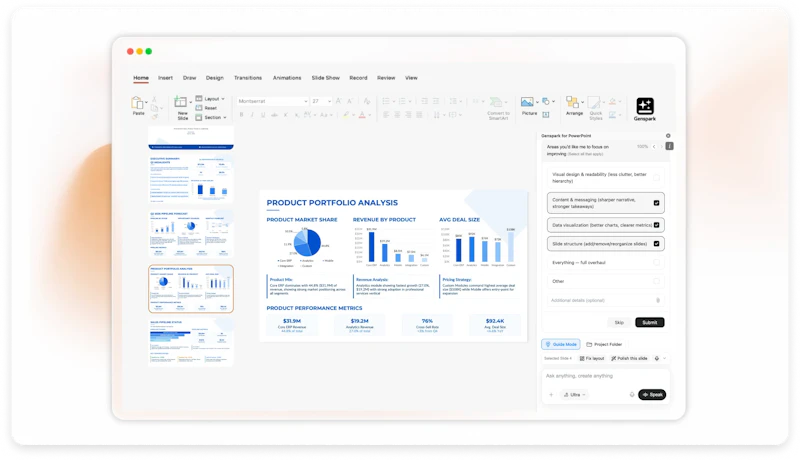Click the font color A swatch
This screenshot has height=460, width=800.
[x=362, y=115]
